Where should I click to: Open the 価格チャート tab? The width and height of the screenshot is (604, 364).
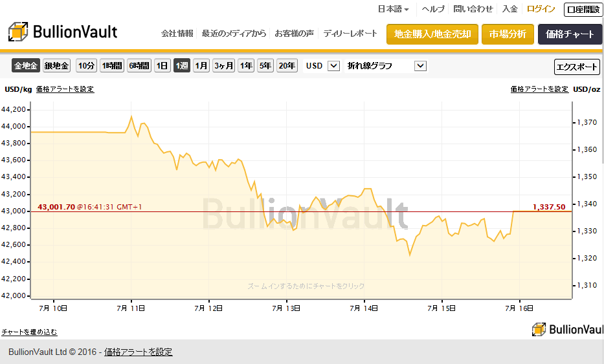tap(570, 34)
